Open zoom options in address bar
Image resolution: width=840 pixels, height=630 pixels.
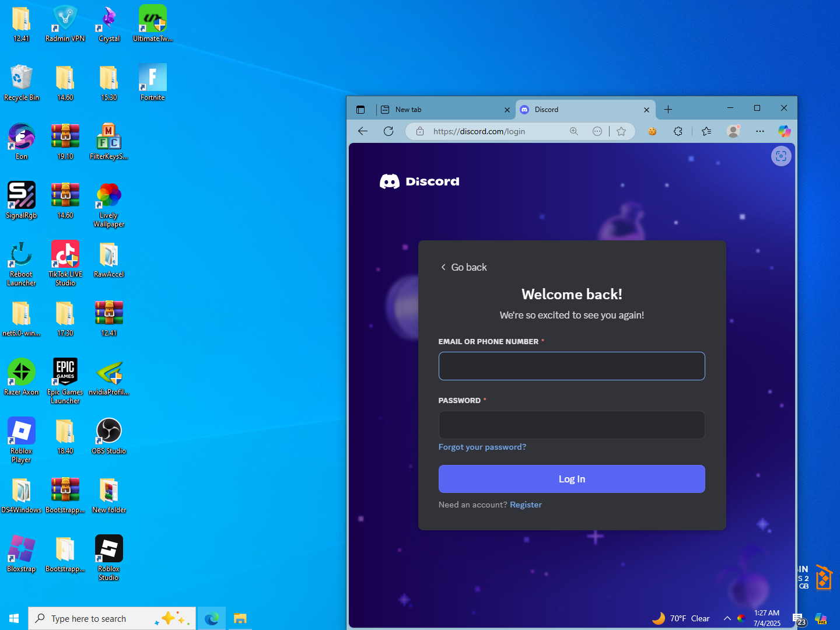coord(574,131)
